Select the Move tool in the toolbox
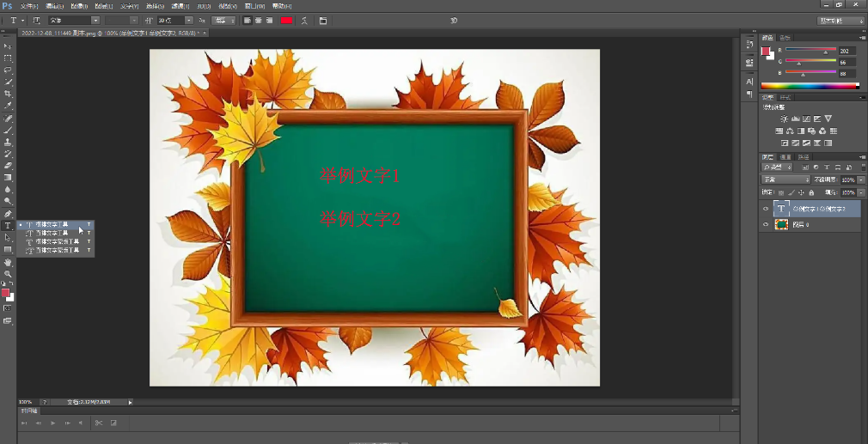 (8, 46)
